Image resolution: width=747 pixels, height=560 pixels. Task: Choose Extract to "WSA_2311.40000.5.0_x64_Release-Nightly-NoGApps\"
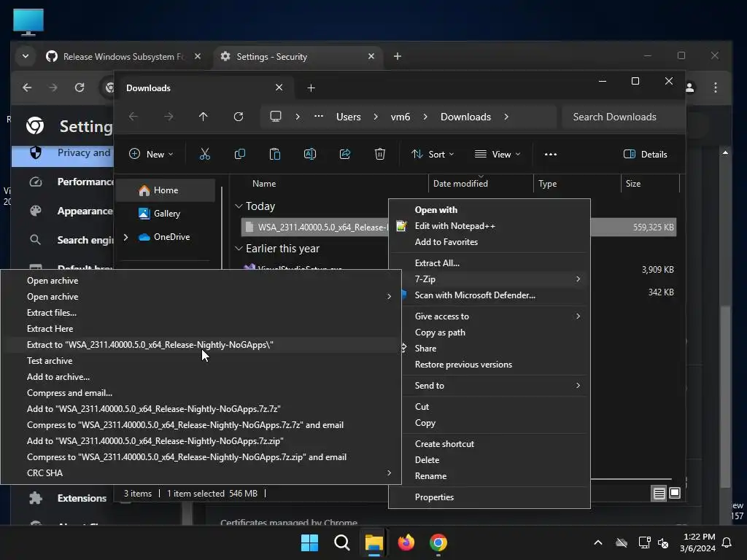click(x=200, y=345)
